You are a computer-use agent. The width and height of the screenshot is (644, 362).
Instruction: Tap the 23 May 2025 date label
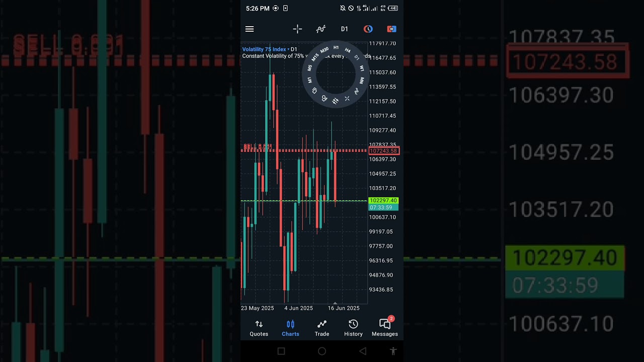coord(258,308)
